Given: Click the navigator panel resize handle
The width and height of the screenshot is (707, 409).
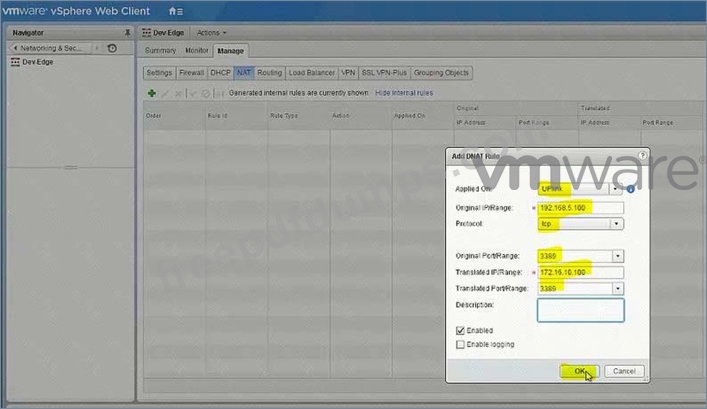Looking at the screenshot, I should (70, 167).
